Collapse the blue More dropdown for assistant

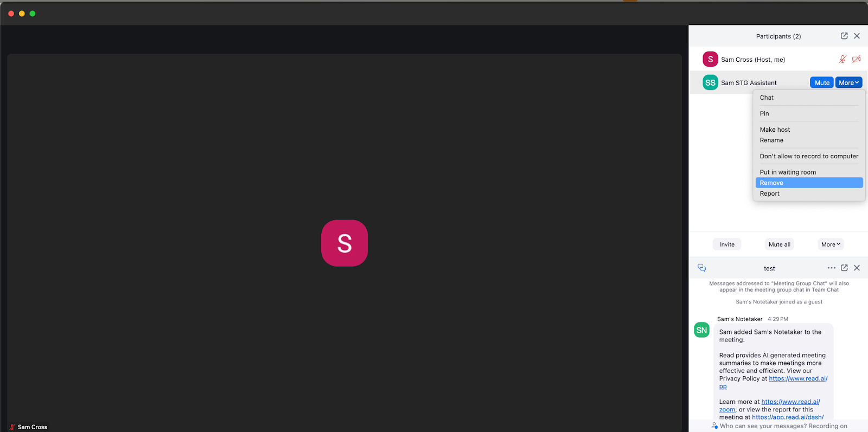(x=849, y=82)
